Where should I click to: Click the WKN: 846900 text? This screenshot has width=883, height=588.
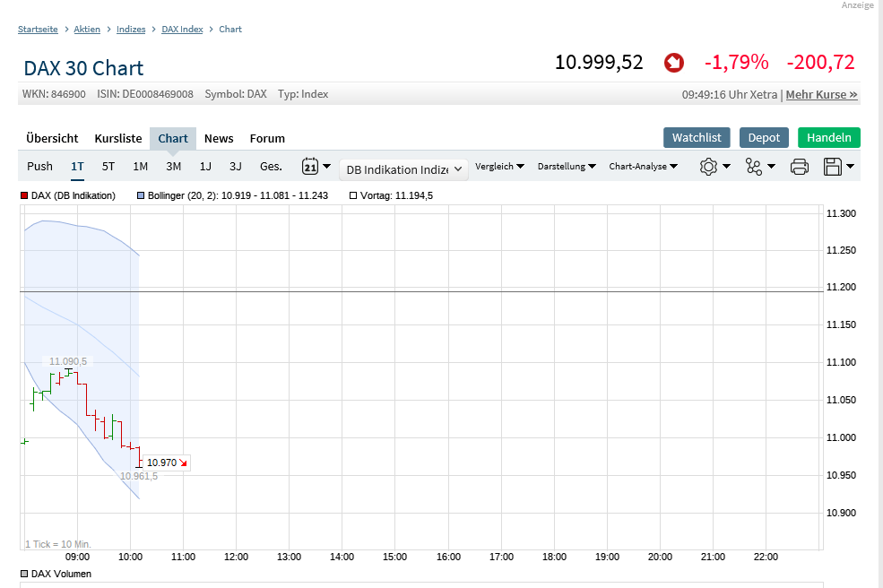54,94
